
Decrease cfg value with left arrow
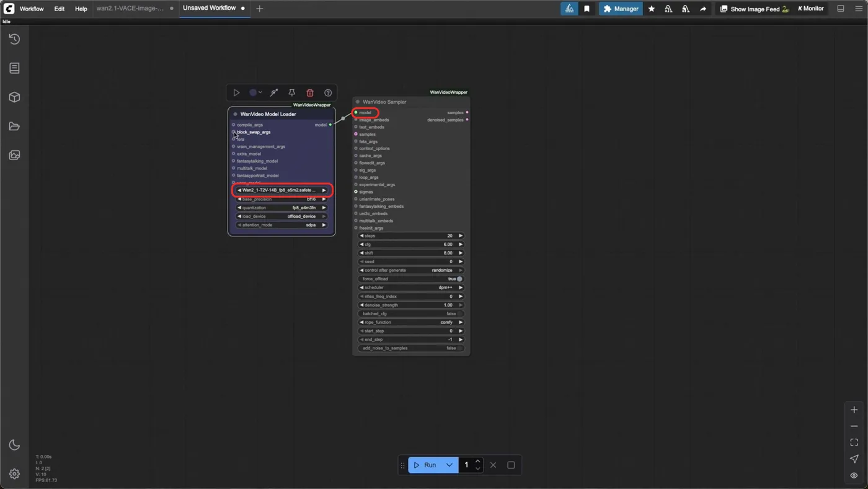tap(361, 244)
